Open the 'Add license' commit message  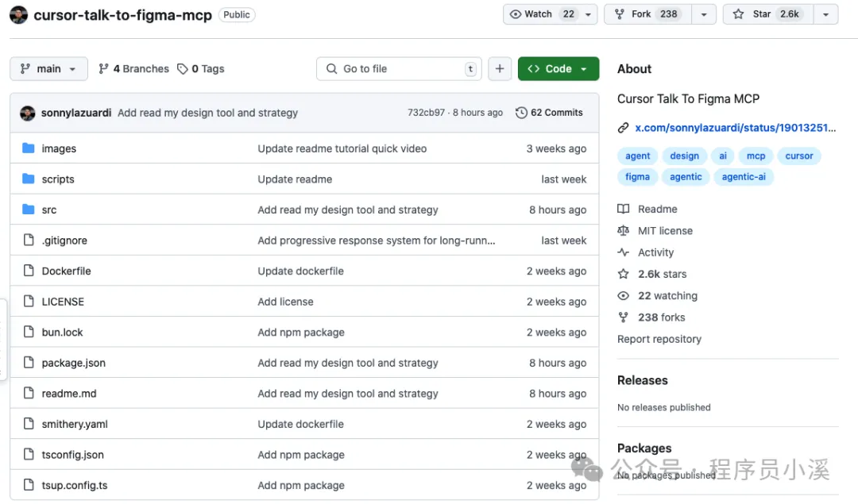tap(286, 302)
